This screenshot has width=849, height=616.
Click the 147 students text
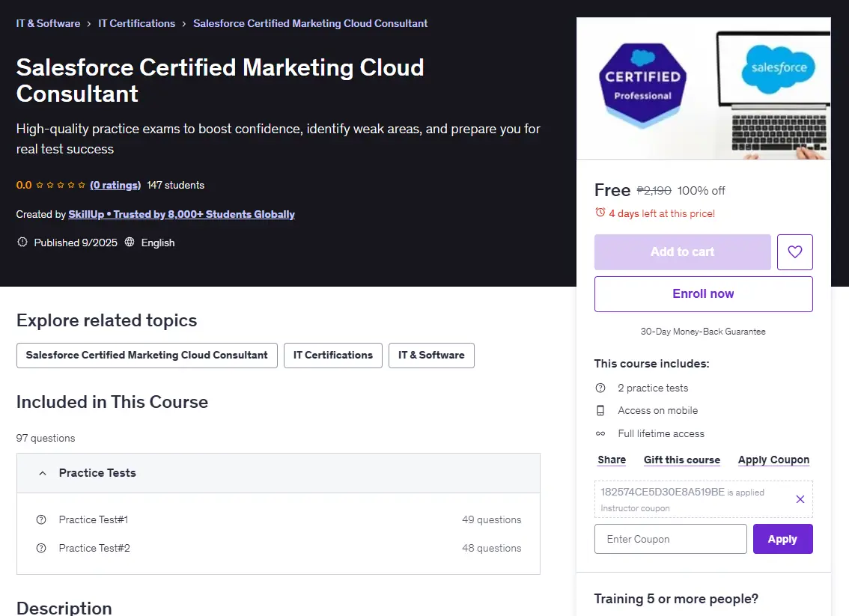point(175,185)
